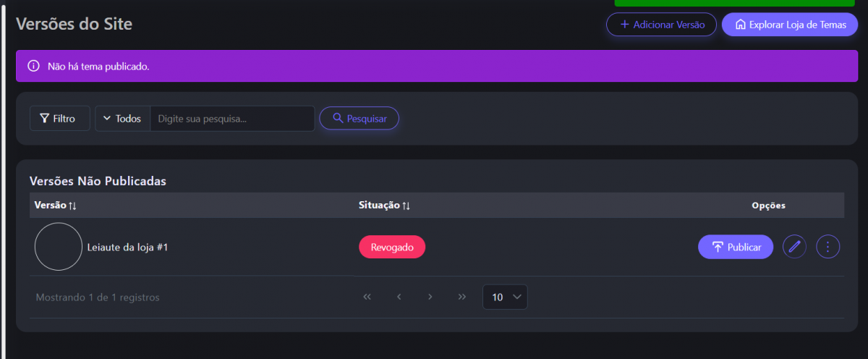
Task: Click the info icon in the purple banner
Action: pyautogui.click(x=33, y=66)
